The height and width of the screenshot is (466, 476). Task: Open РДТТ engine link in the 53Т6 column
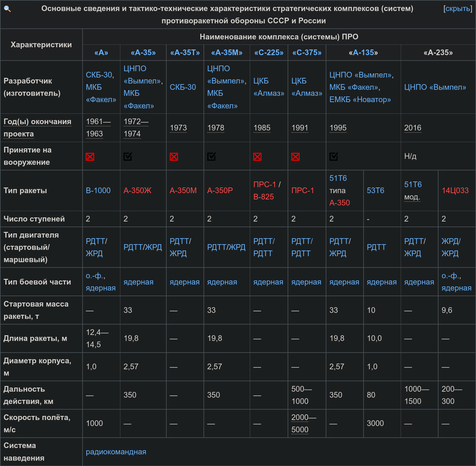(x=376, y=247)
